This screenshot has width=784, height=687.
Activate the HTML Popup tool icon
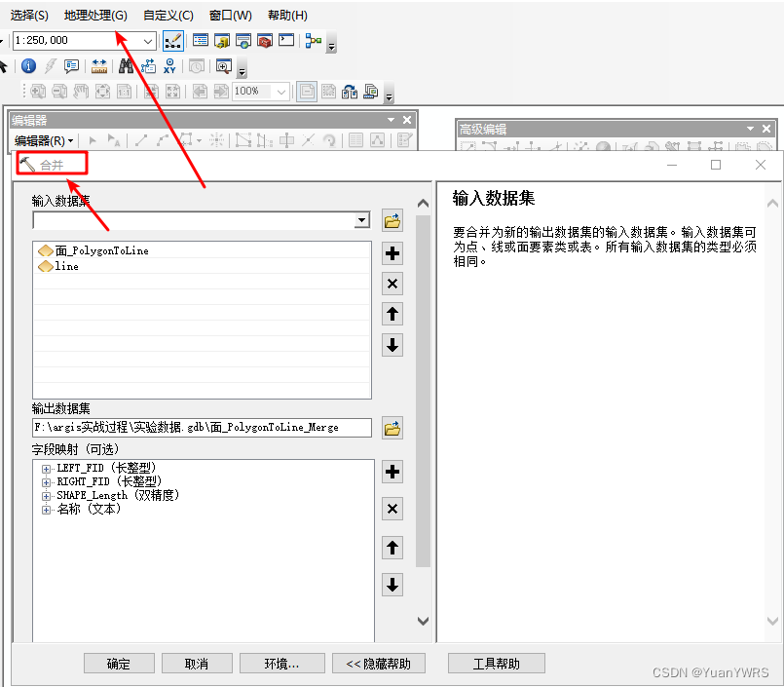(x=71, y=66)
